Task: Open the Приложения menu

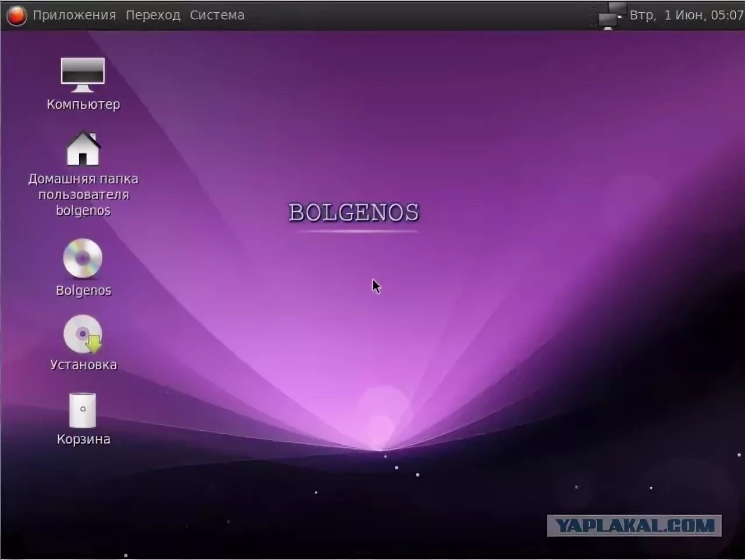Action: [74, 15]
